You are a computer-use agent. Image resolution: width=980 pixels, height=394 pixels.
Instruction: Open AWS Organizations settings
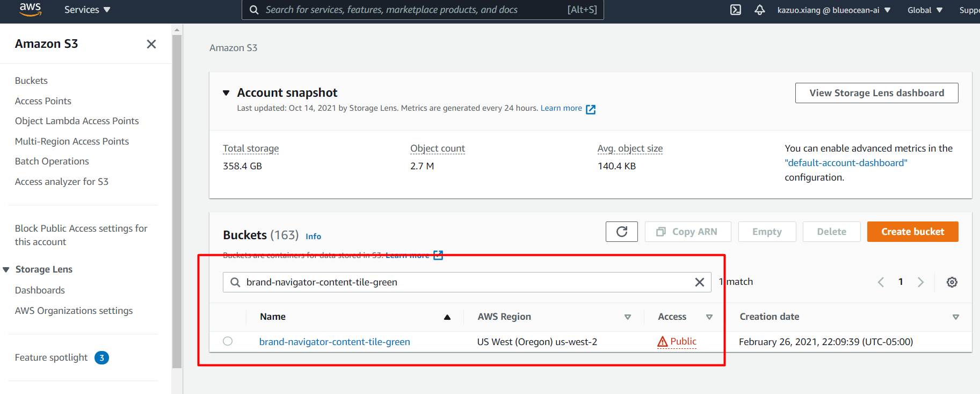point(74,311)
